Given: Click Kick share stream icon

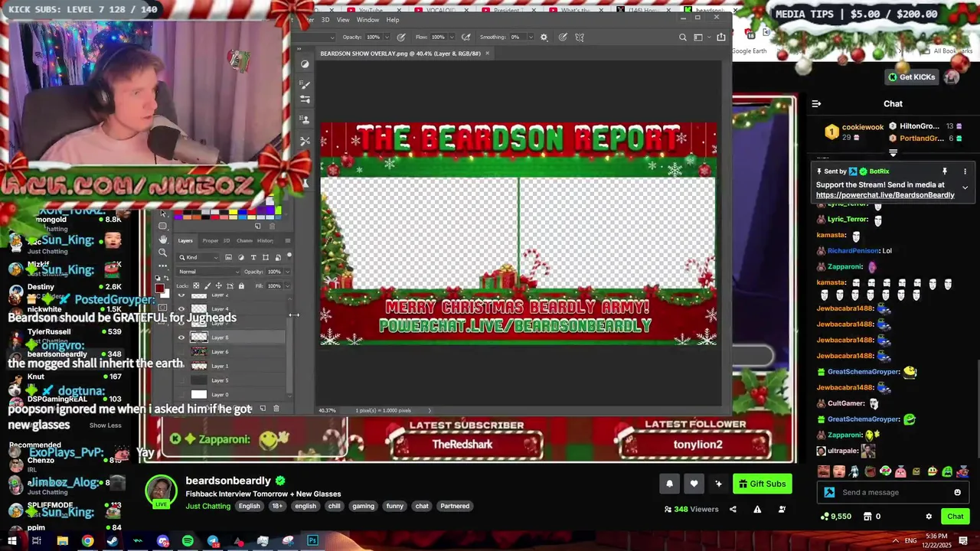Looking at the screenshot, I should [x=733, y=509].
